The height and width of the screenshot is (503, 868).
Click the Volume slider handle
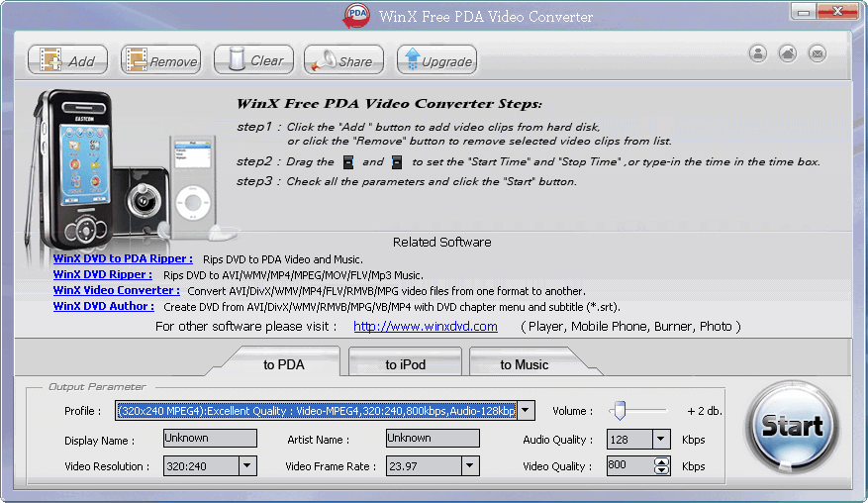620,411
